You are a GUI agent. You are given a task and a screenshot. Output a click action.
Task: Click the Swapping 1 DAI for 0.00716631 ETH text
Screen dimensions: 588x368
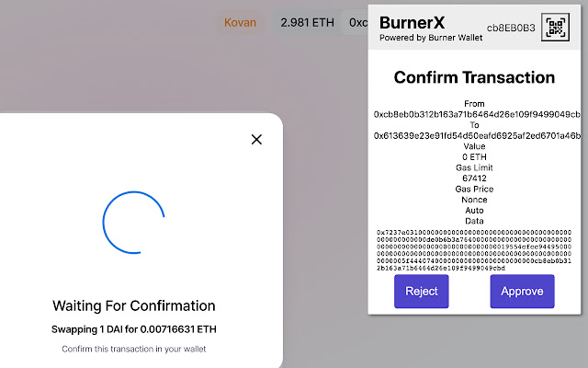[134, 329]
